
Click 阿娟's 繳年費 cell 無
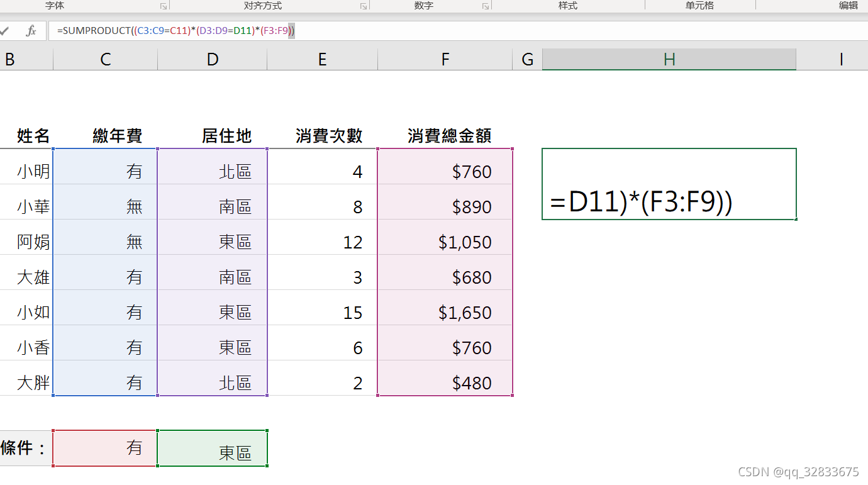pyautogui.click(x=106, y=237)
